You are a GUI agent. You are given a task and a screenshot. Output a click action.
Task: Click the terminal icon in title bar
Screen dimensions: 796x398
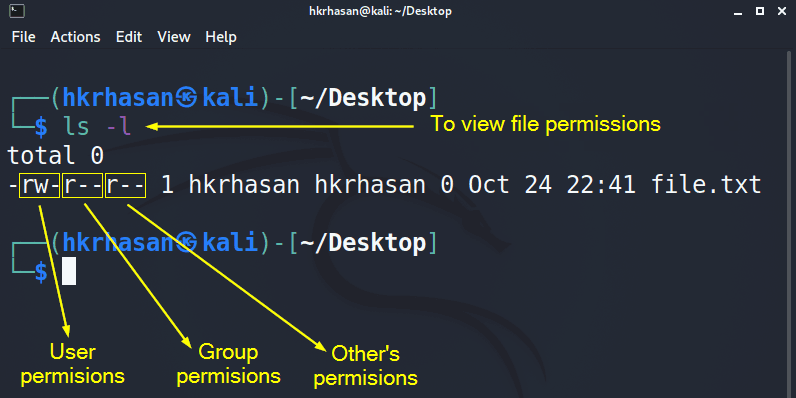click(x=17, y=11)
